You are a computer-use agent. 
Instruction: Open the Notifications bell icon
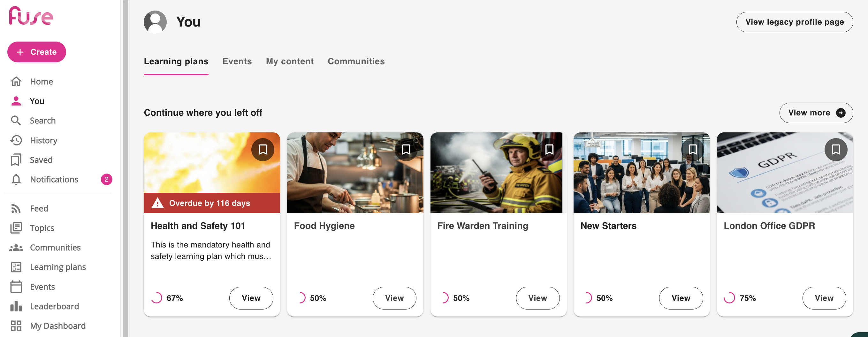tap(16, 179)
